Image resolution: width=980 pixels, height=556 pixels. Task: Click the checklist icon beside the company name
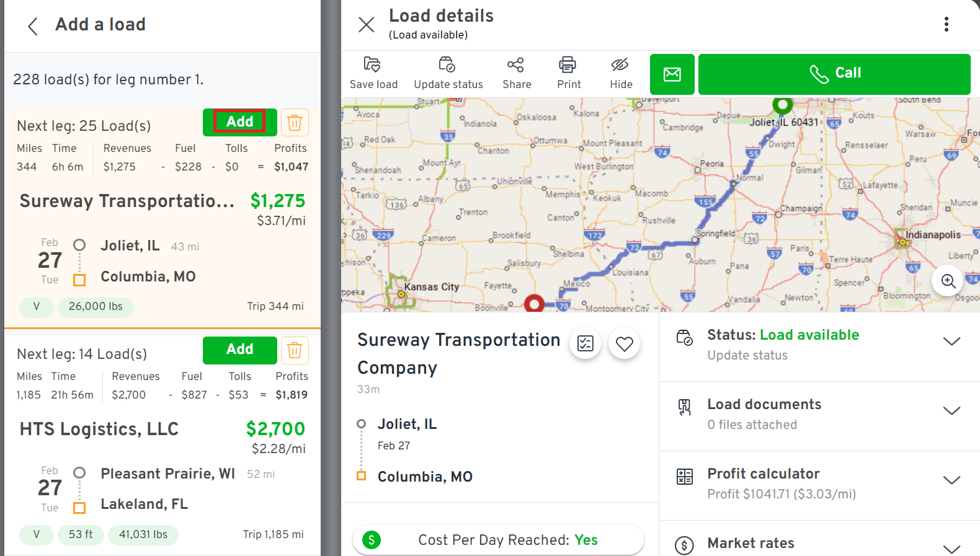point(585,343)
